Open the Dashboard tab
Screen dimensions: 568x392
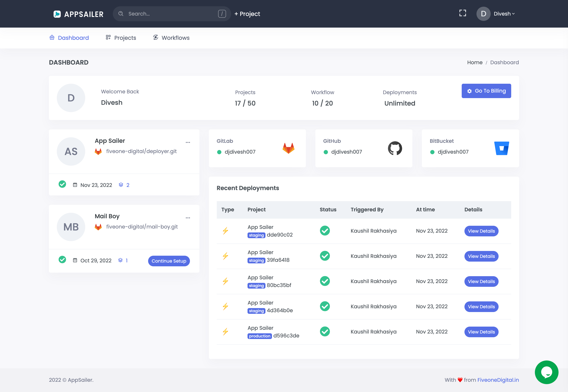(x=69, y=38)
